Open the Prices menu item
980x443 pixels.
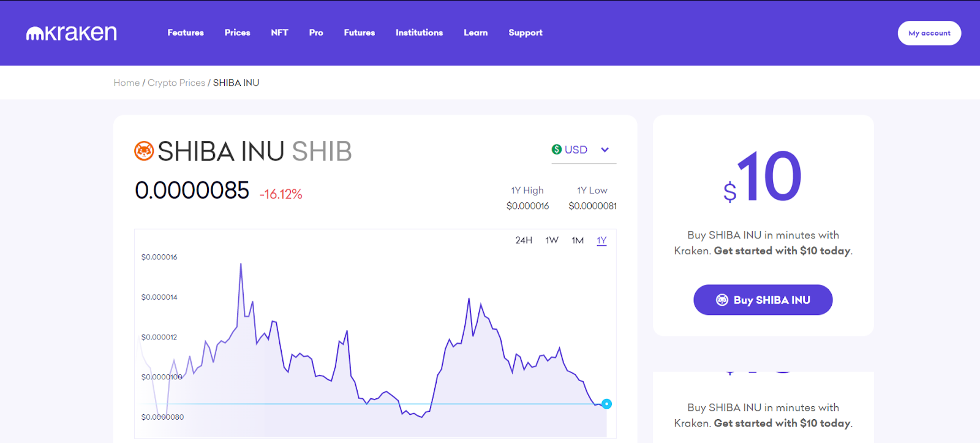pyautogui.click(x=237, y=32)
